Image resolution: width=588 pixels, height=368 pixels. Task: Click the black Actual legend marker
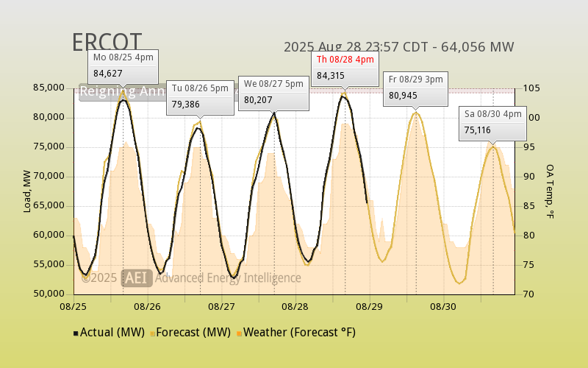click(x=76, y=333)
